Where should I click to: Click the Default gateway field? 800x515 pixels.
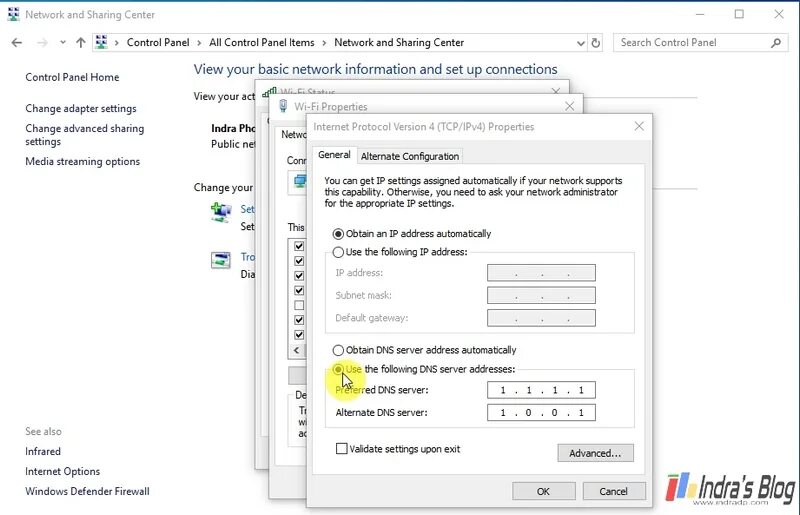tap(541, 318)
